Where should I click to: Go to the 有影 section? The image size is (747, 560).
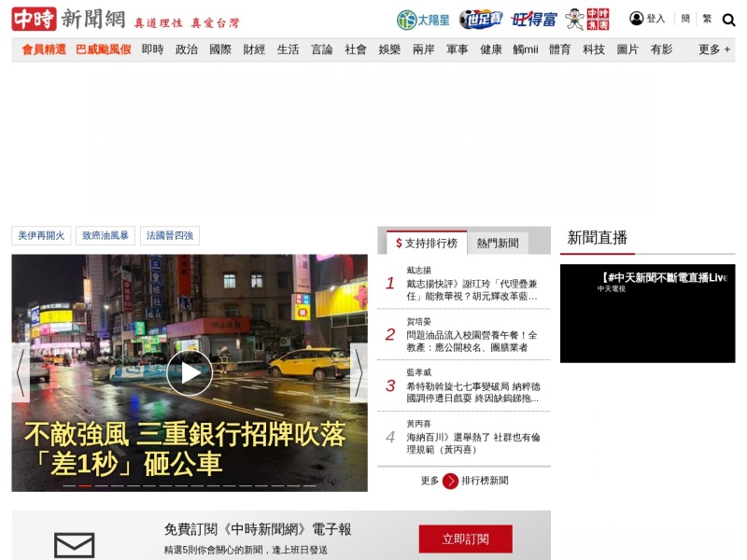661,49
